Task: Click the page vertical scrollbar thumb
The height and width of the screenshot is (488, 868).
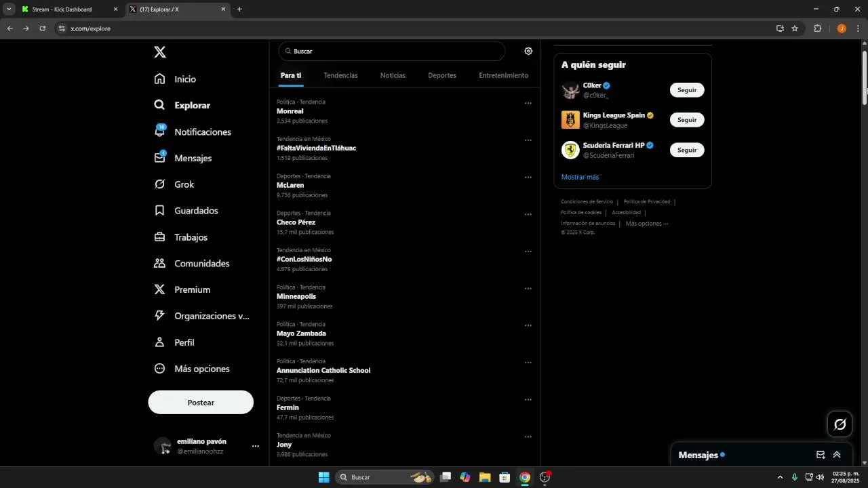Action: coord(865,78)
